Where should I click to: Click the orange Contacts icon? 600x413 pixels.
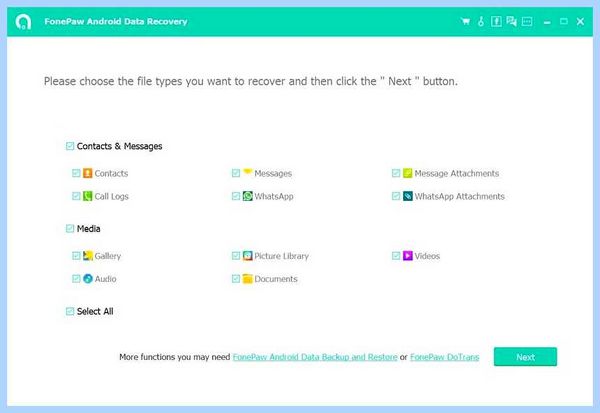click(x=88, y=173)
